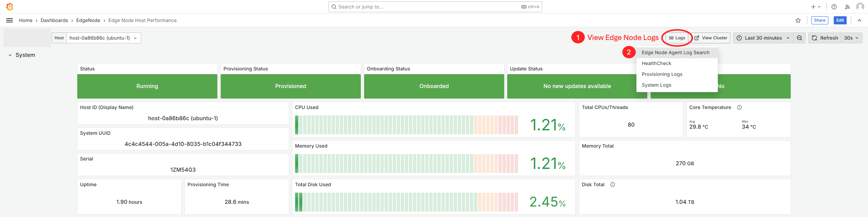Expand the 30s refresh interval dropdown

point(851,38)
